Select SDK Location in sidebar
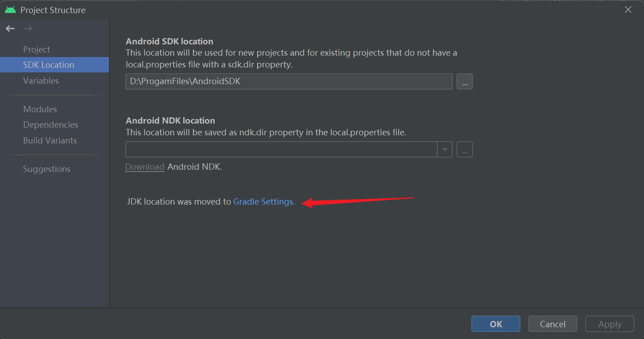 54,65
